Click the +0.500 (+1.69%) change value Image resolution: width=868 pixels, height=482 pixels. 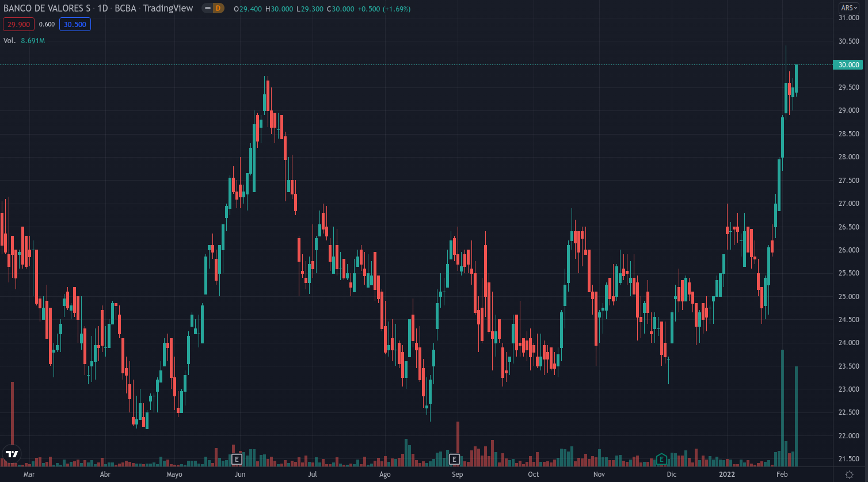click(385, 9)
